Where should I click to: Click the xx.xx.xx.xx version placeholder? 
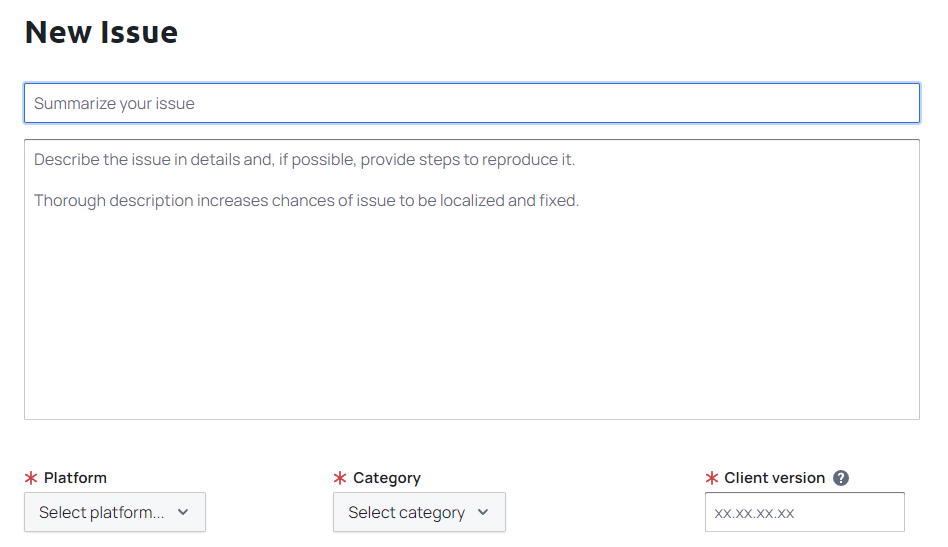point(755,513)
